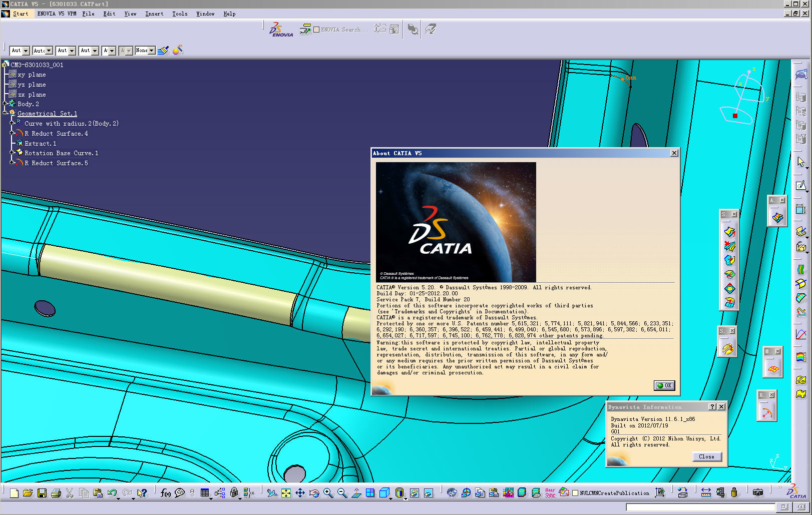
Task: Toggle the NULCMNCreatePublication checkbox
Action: pyautogui.click(x=575, y=493)
